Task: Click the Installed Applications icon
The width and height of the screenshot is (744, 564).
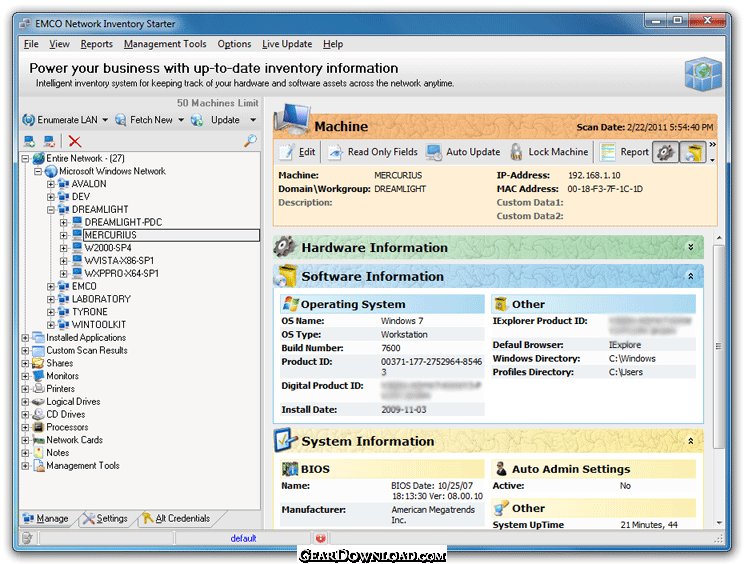Action: (38, 337)
